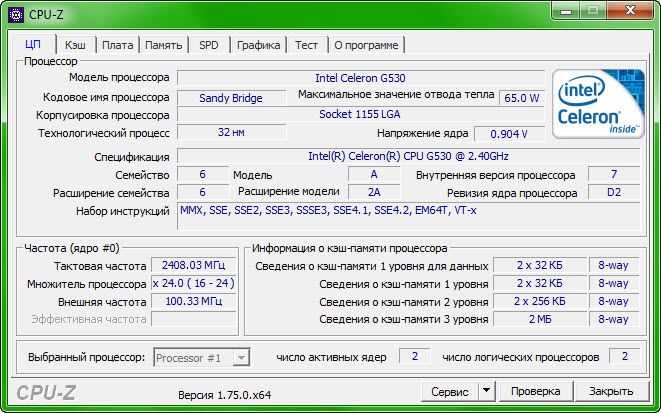Click the Расширение модели value 2A

coord(374,192)
